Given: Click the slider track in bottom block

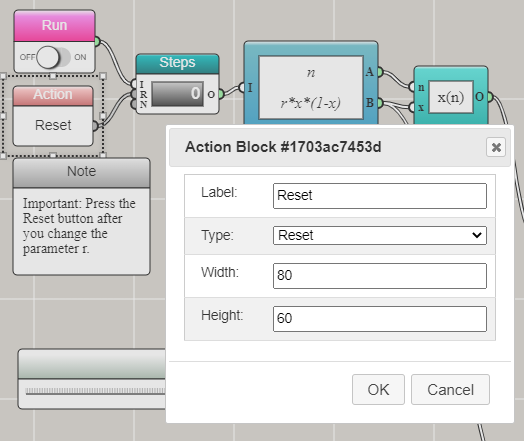Looking at the screenshot, I should point(96,391).
